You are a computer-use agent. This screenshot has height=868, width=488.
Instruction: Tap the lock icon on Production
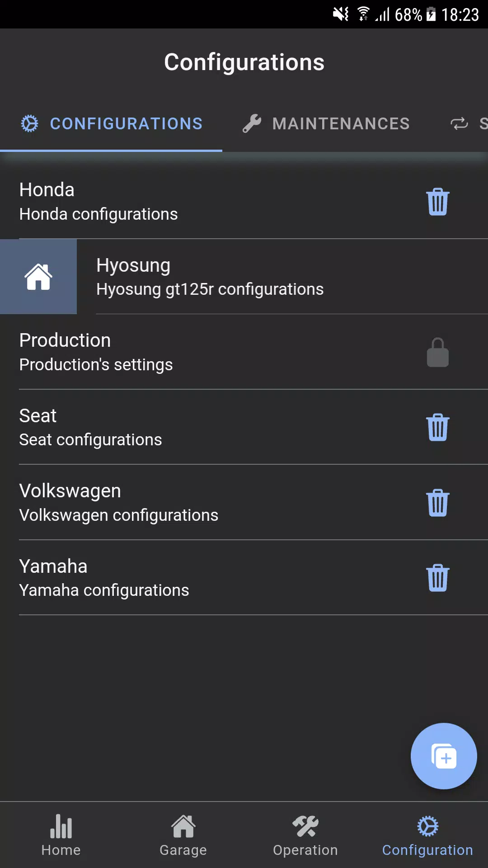click(437, 352)
